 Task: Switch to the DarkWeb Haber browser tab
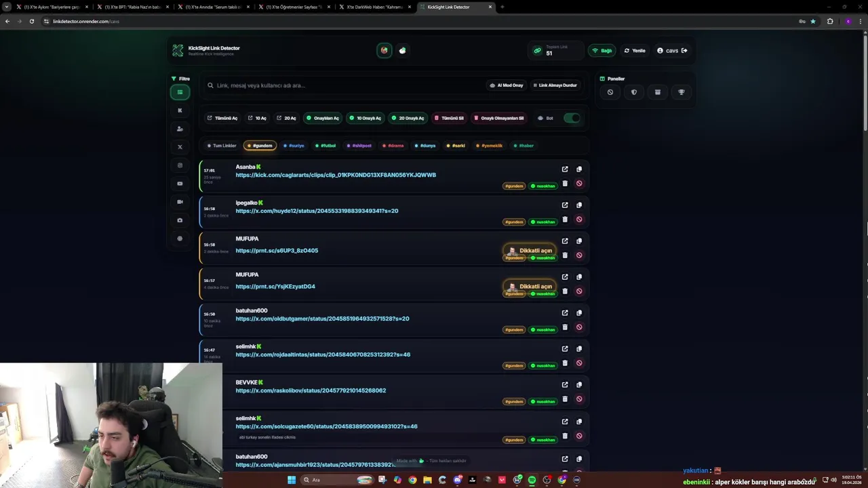tap(374, 7)
